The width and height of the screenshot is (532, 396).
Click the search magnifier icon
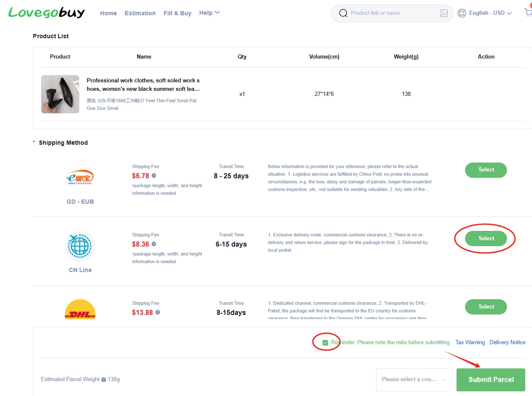pos(343,13)
